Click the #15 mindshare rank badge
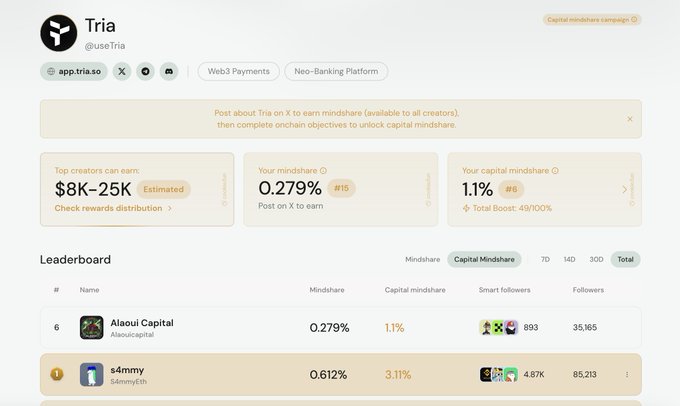 click(x=341, y=188)
